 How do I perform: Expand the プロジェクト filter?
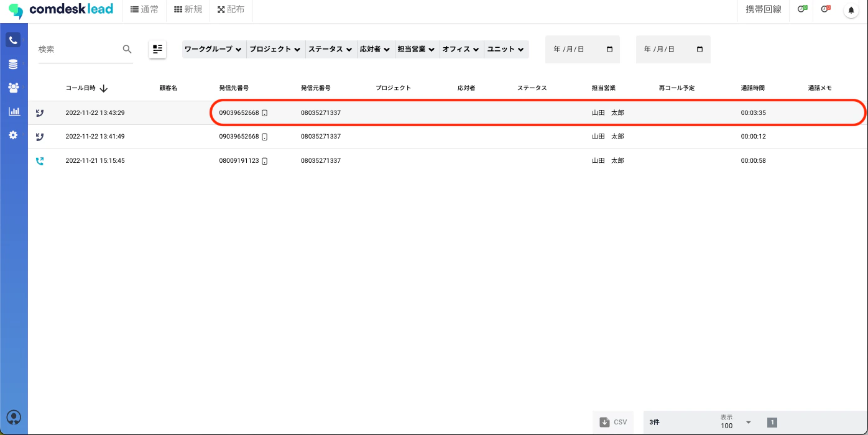coord(275,49)
